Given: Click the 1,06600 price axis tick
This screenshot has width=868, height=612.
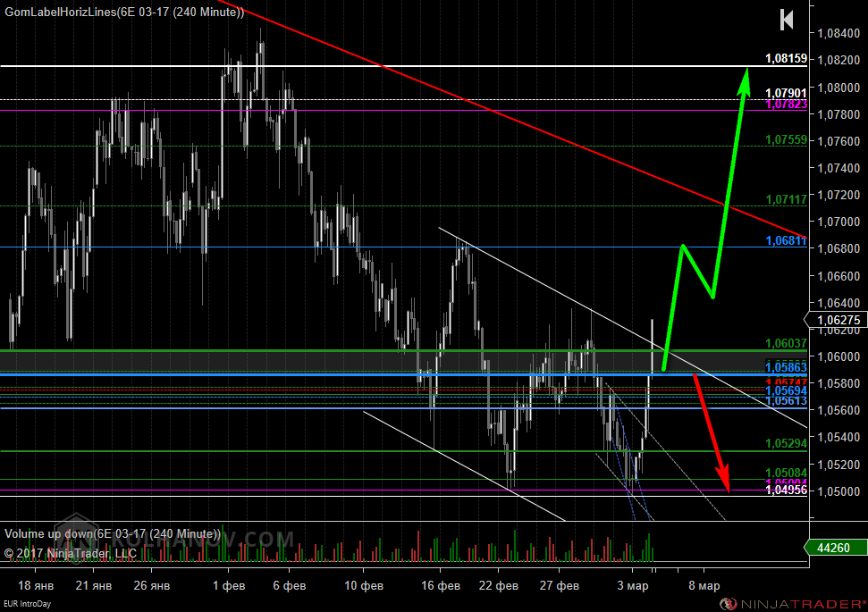Looking at the screenshot, I should pyautogui.click(x=839, y=275).
